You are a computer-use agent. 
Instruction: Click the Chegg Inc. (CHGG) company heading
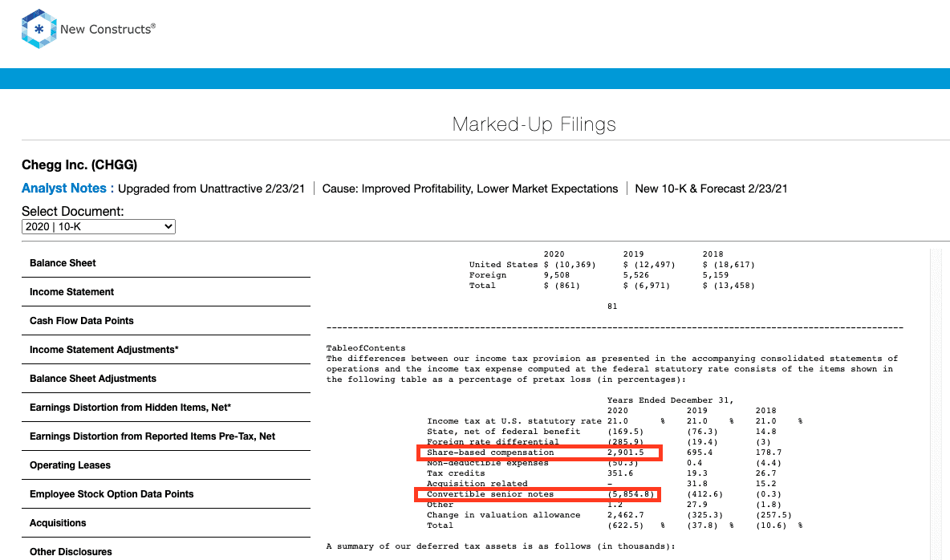(79, 164)
